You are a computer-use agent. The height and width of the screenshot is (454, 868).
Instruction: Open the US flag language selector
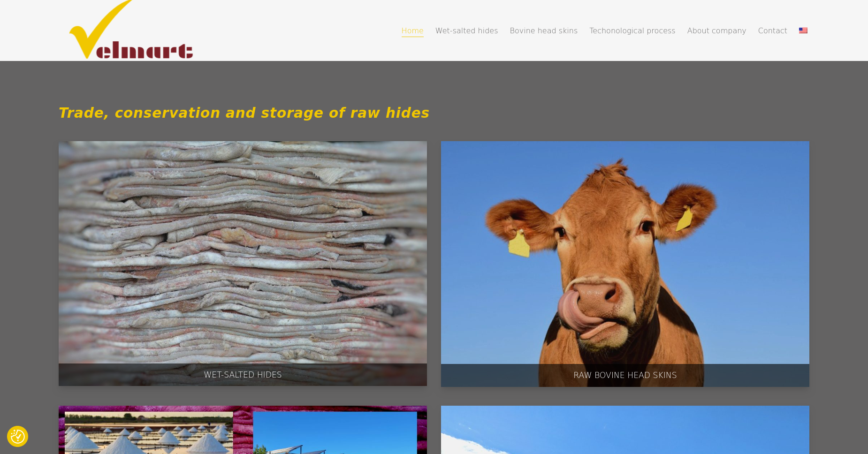803,30
